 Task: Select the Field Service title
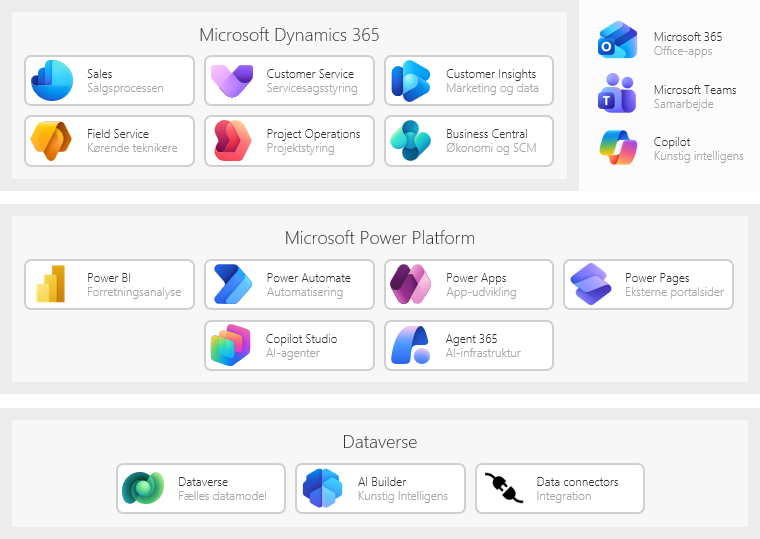pos(118,134)
